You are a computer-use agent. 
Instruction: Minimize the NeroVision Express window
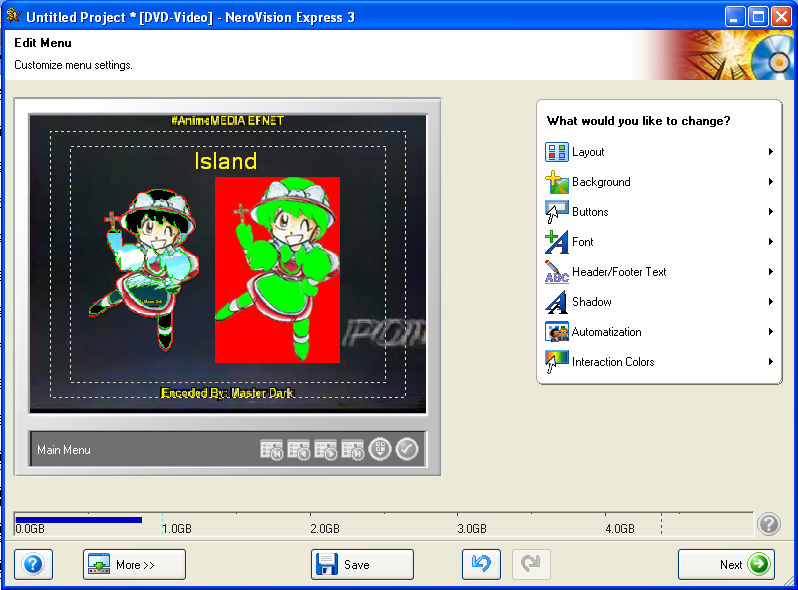click(734, 17)
